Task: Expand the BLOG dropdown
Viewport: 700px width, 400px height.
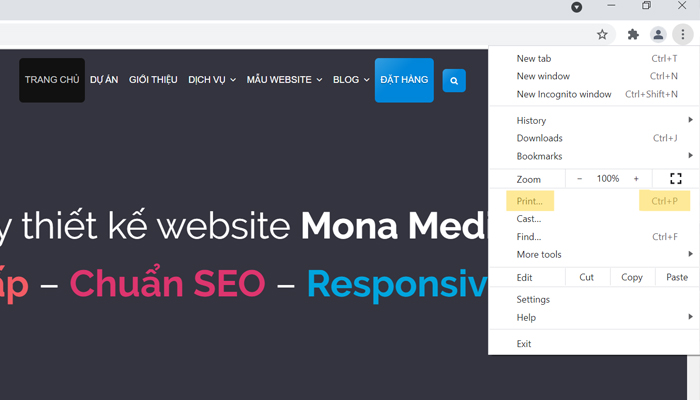Action: click(351, 80)
